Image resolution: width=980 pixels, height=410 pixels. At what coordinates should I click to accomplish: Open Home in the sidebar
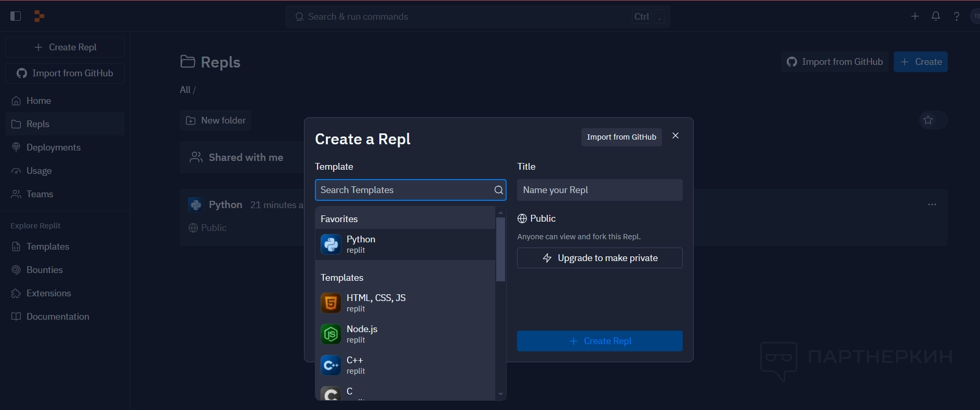[x=65, y=101]
